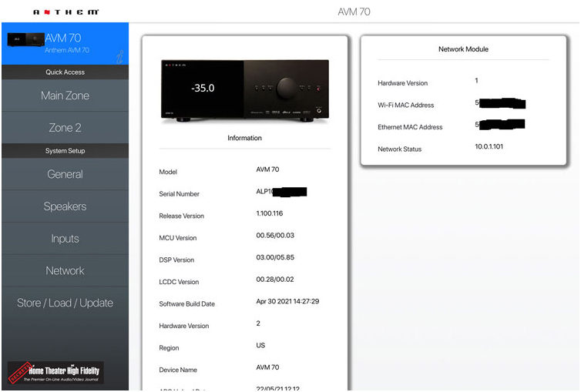Click the Serial Number label
Image resolution: width=581 pixels, height=392 pixels.
pos(179,193)
